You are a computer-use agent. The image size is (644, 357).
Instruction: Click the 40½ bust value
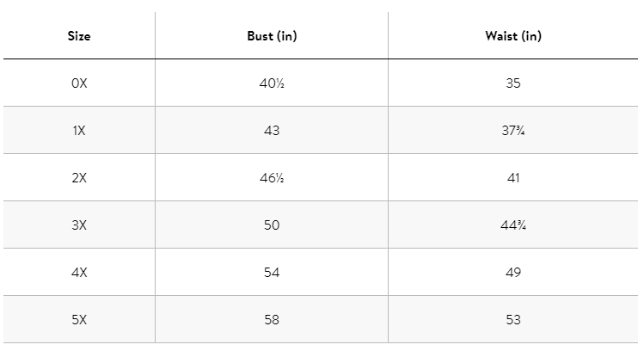tap(272, 83)
